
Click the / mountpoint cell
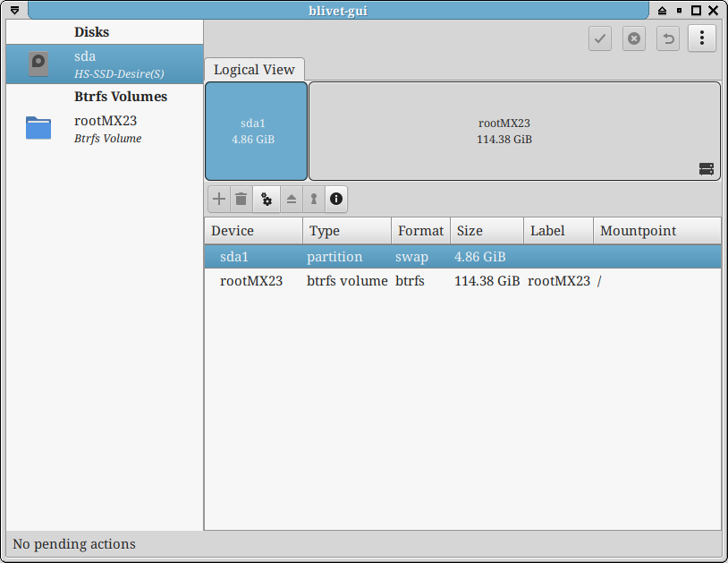click(x=599, y=281)
